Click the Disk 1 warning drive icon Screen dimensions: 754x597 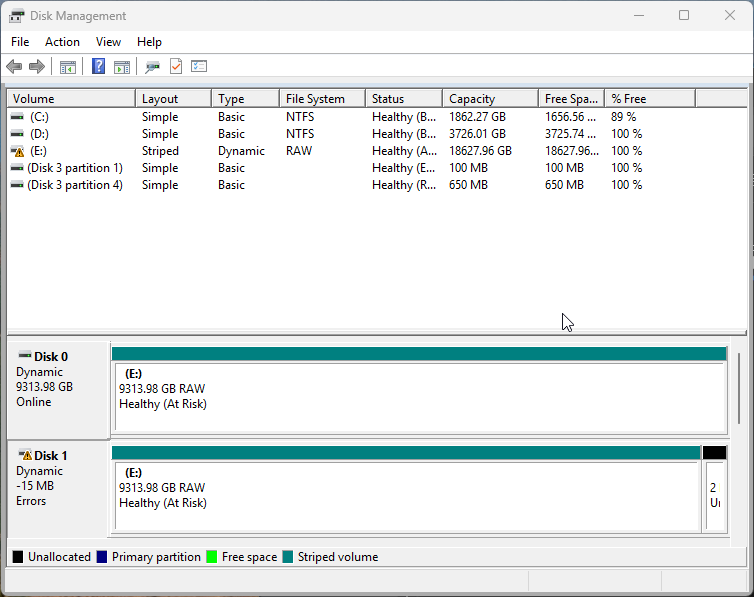point(25,454)
